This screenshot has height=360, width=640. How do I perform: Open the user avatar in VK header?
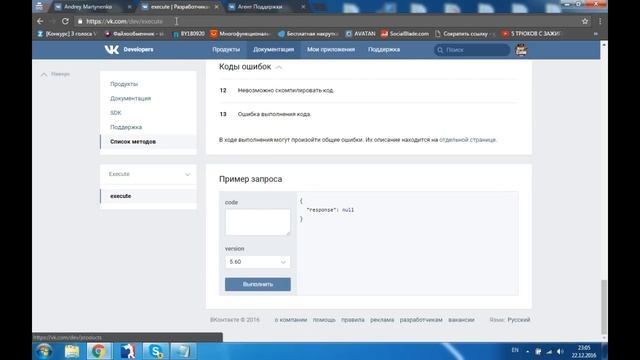point(521,50)
